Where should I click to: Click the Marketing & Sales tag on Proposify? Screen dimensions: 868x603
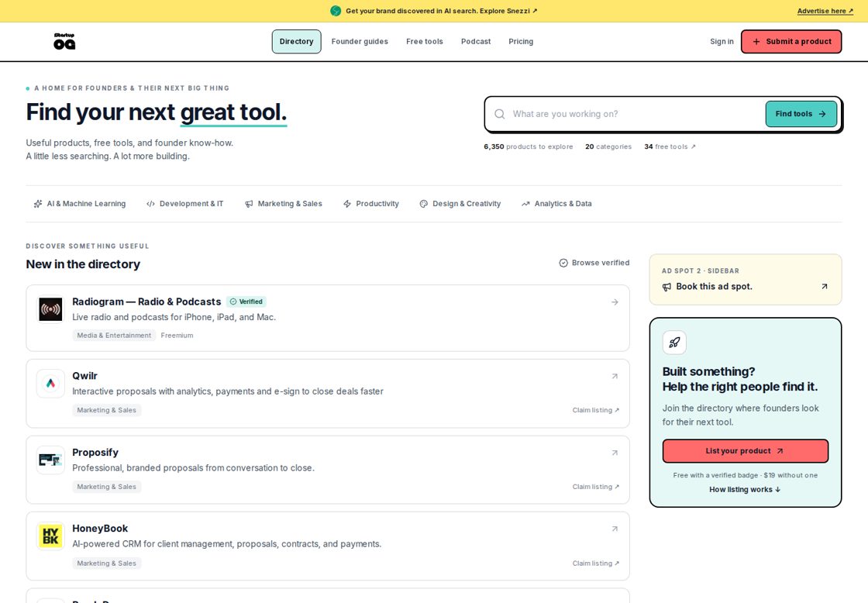click(106, 487)
